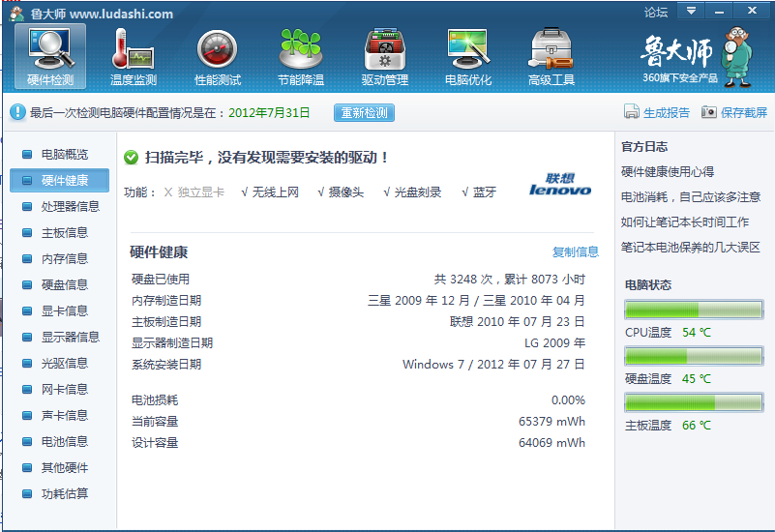Click the 内存制造日期 value
775x532 pixels.
[x=476, y=300]
